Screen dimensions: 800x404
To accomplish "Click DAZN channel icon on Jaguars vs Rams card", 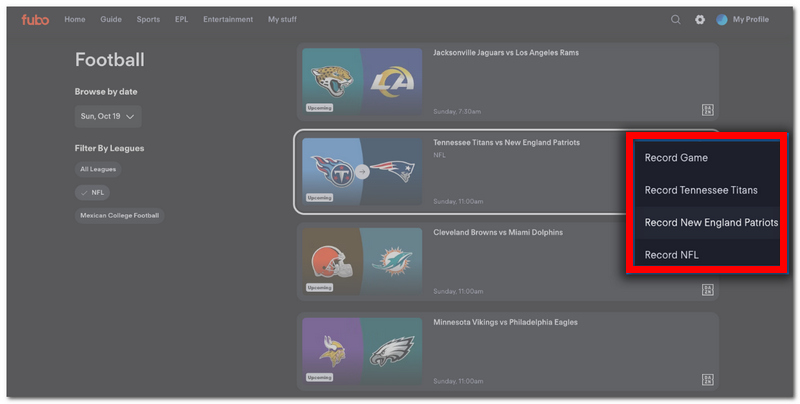I will click(x=708, y=110).
